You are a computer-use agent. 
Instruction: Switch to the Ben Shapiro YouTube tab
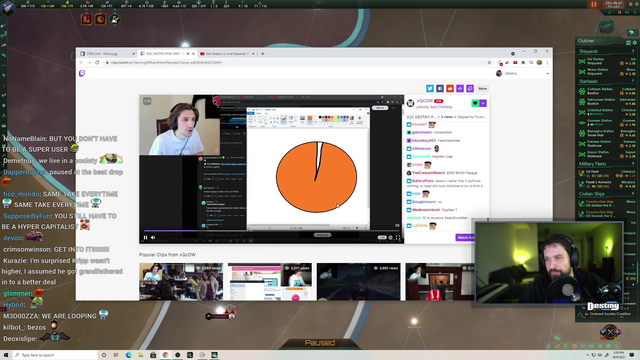[227, 54]
